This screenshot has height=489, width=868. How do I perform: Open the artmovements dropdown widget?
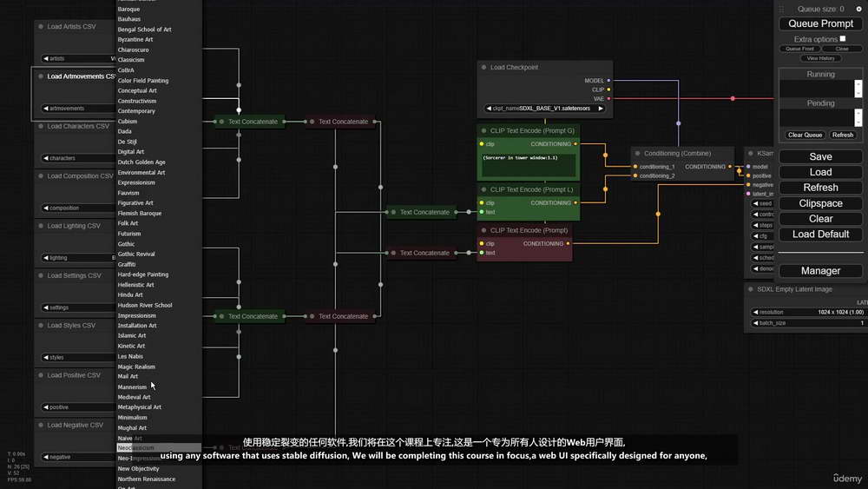(x=78, y=109)
